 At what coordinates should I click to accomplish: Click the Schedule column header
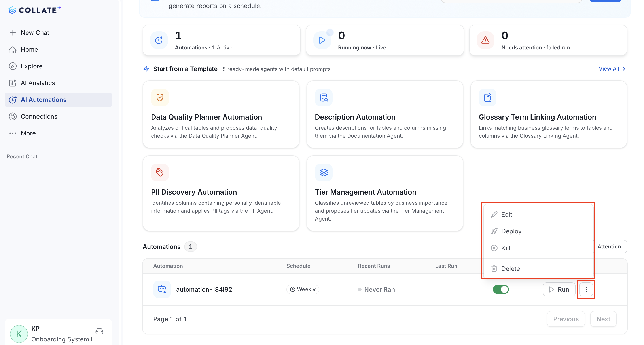pos(298,266)
